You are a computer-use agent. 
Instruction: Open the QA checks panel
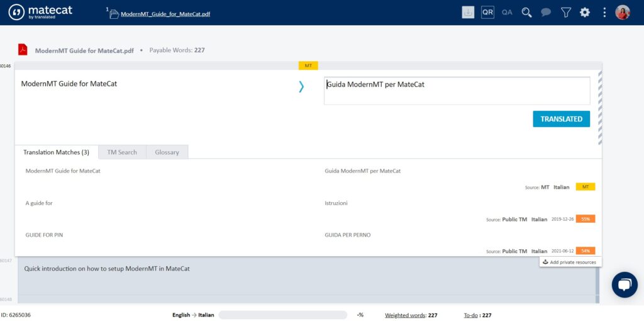pyautogui.click(x=507, y=13)
